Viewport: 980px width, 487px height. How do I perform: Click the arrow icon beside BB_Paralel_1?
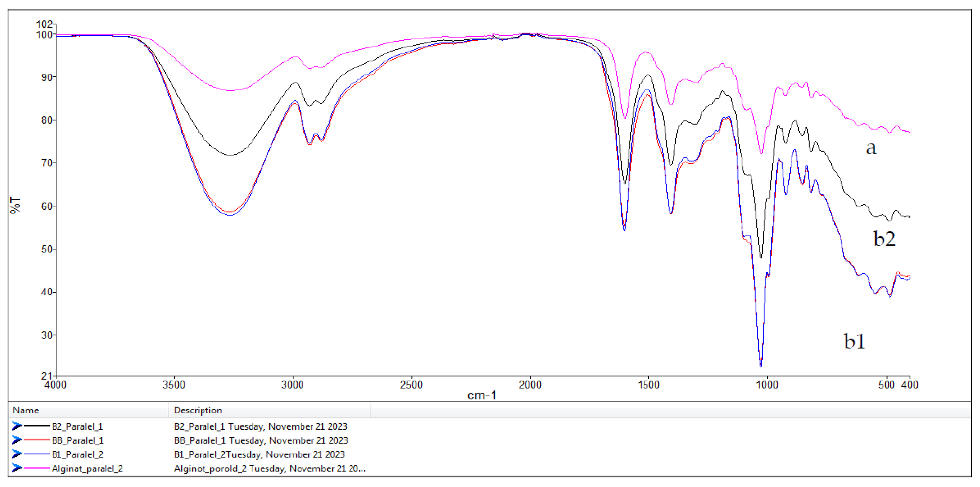(x=17, y=440)
